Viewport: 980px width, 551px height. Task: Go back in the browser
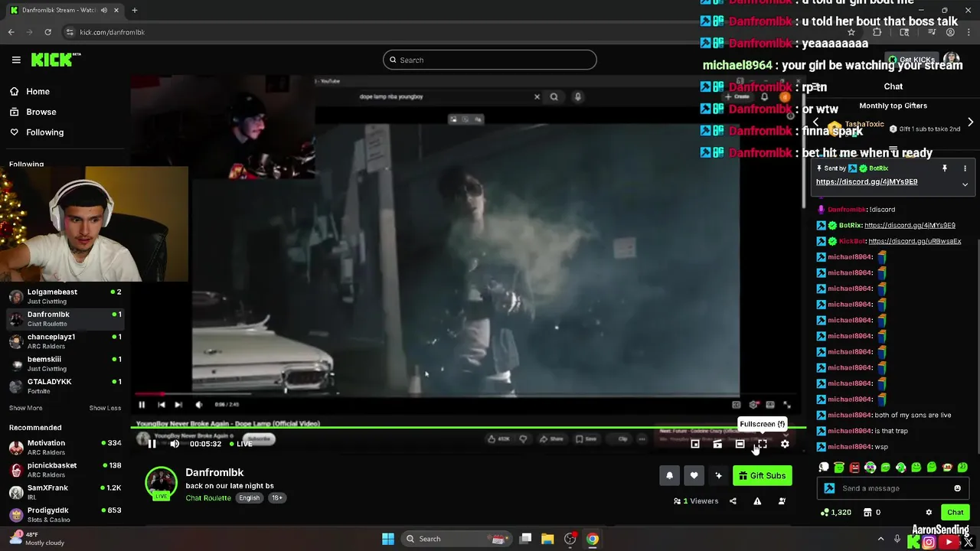tap(11, 32)
